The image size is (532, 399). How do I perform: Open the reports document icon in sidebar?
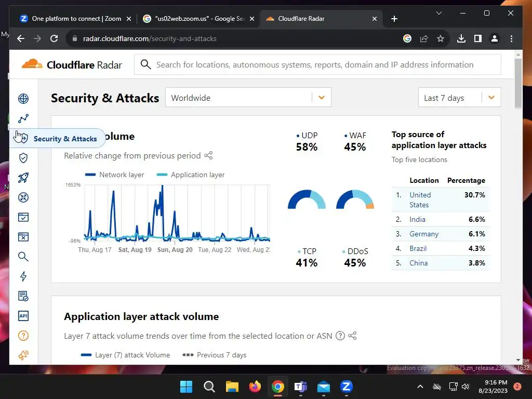point(23,296)
